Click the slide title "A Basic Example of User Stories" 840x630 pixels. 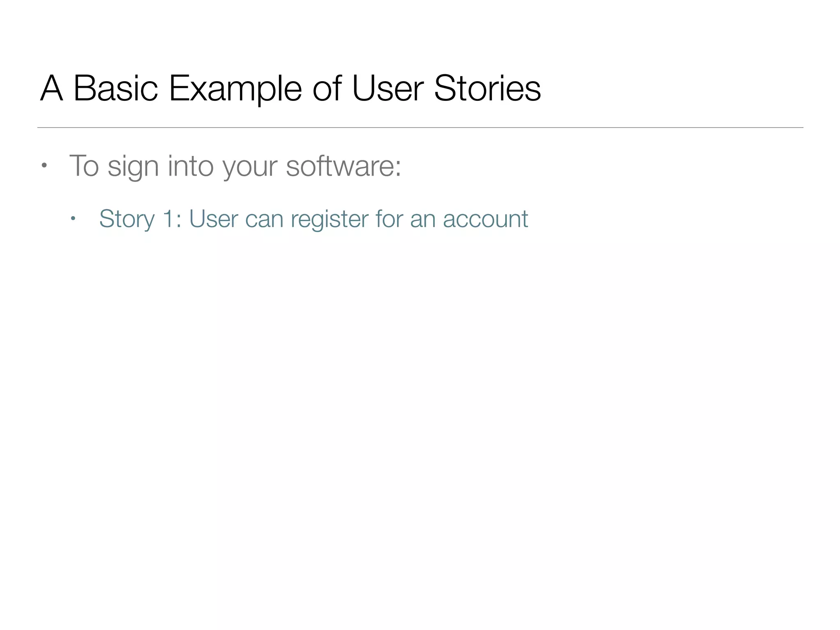pos(290,88)
